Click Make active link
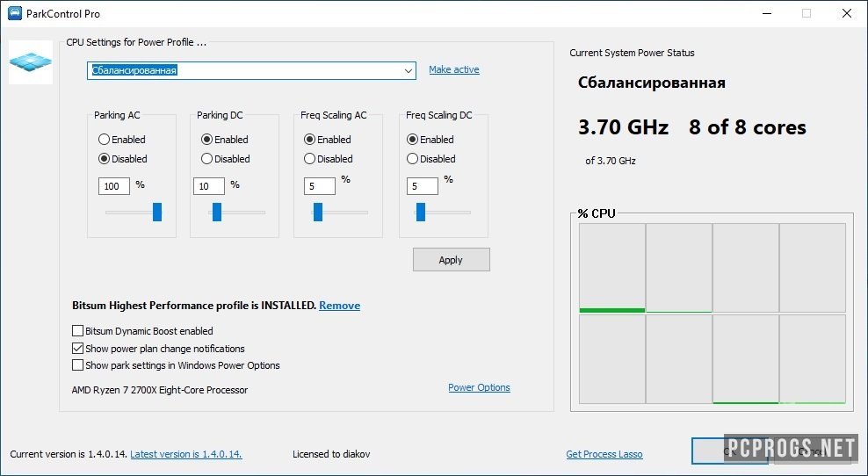 [x=454, y=69]
